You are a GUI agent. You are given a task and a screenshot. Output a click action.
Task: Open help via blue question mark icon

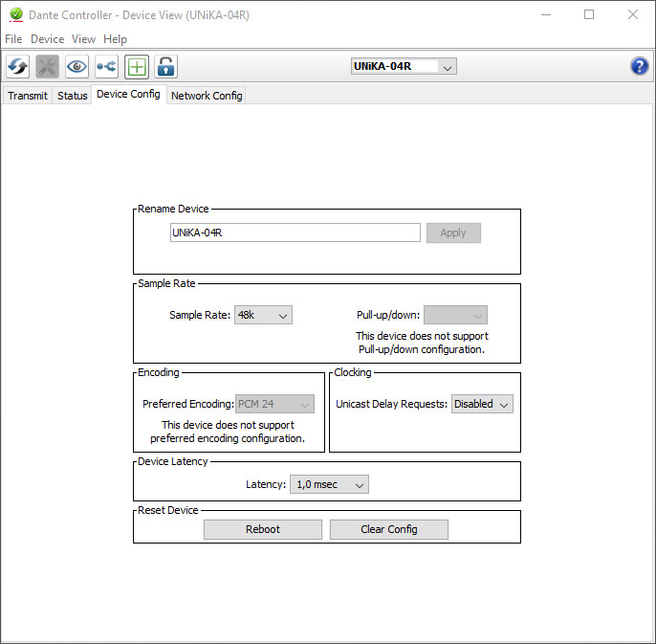(640, 66)
